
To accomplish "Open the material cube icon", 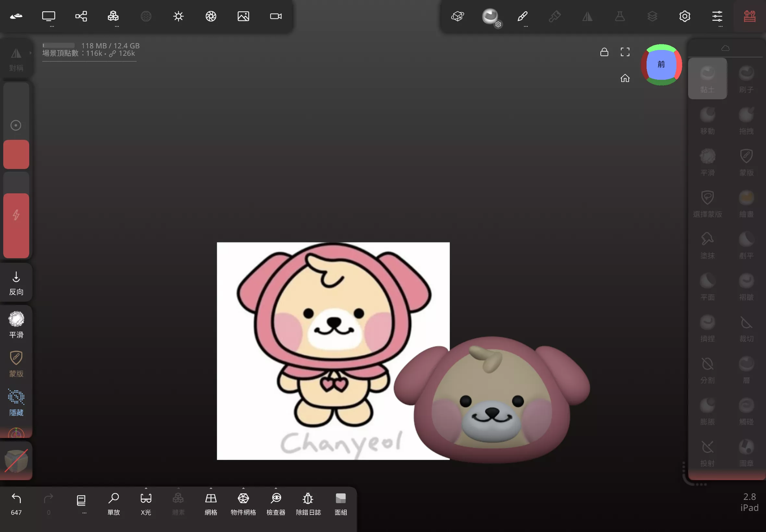I will pyautogui.click(x=458, y=16).
